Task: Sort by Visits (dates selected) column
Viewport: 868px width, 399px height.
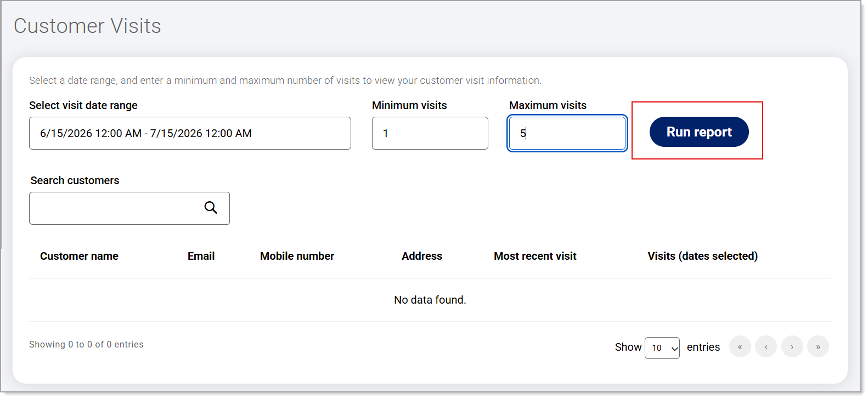Action: click(702, 256)
